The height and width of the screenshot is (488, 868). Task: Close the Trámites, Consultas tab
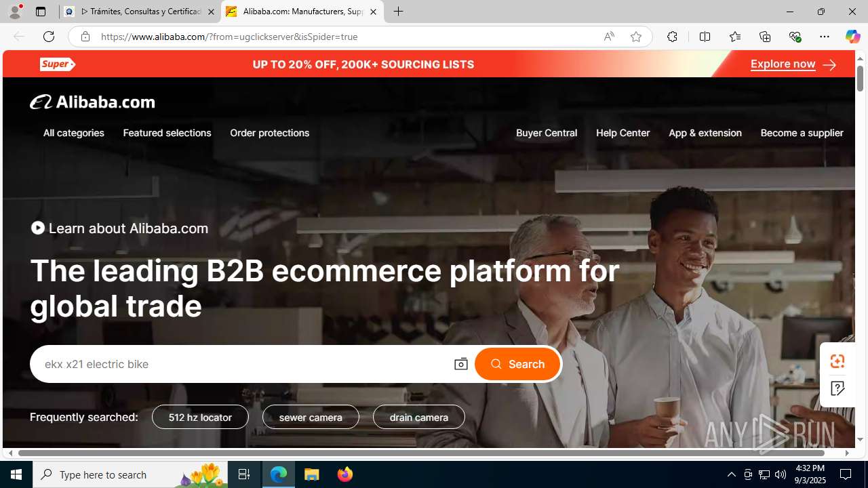[x=211, y=12]
